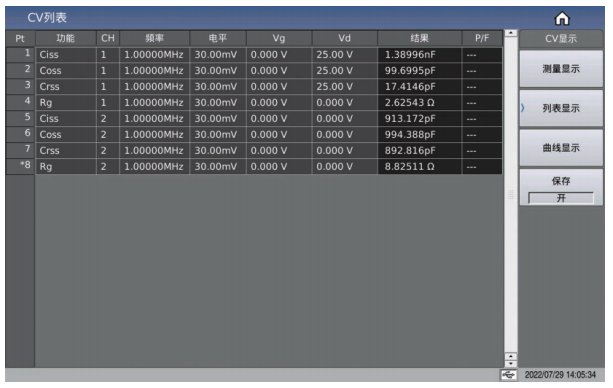Click the date time 2022/07/29 14:05:34
The image size is (613, 388).
[x=560, y=375]
